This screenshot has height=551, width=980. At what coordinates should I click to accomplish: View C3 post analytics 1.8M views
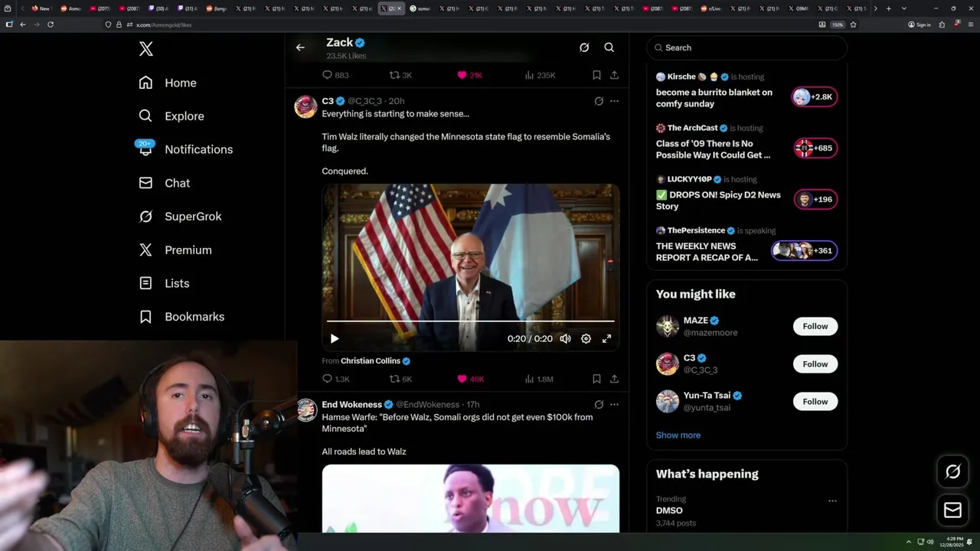point(539,379)
